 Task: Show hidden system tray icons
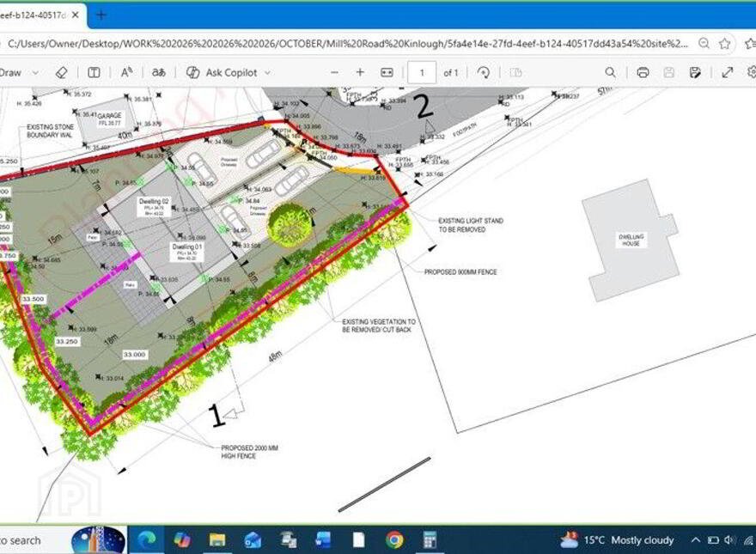(695, 540)
